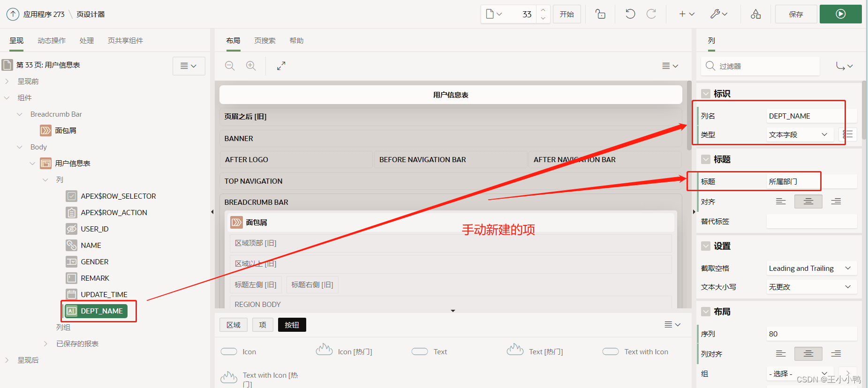Open the 帮助 tab
The image size is (868, 388).
(x=296, y=41)
